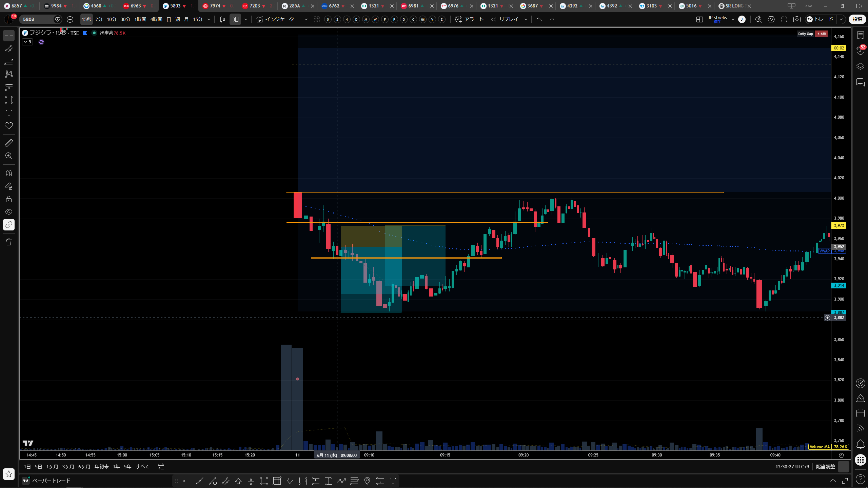The image size is (868, 488).
Task: Open the geometric shapes tool in left sidebar
Action: tap(9, 100)
